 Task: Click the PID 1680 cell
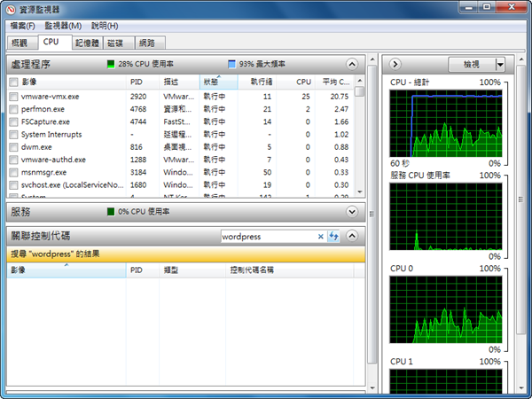(x=138, y=185)
